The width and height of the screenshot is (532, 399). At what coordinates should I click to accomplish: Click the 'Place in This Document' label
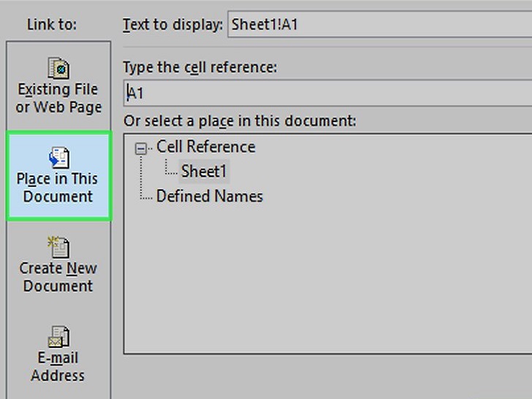57,188
